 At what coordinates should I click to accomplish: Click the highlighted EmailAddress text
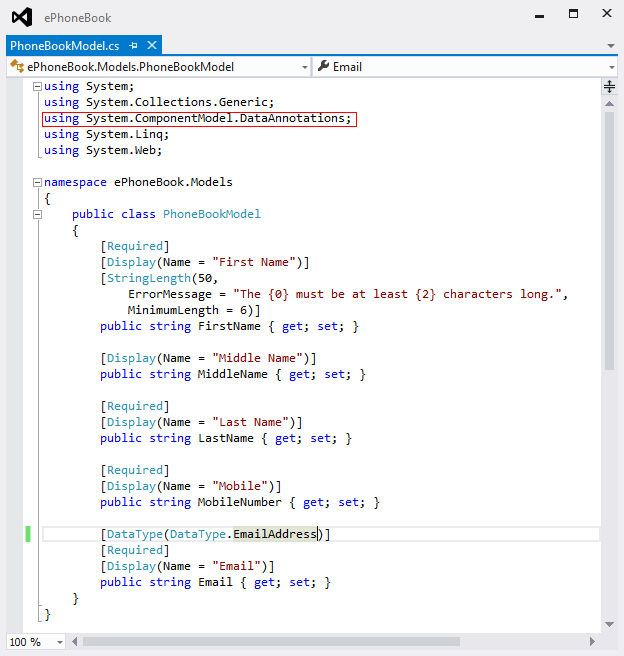(x=275, y=534)
